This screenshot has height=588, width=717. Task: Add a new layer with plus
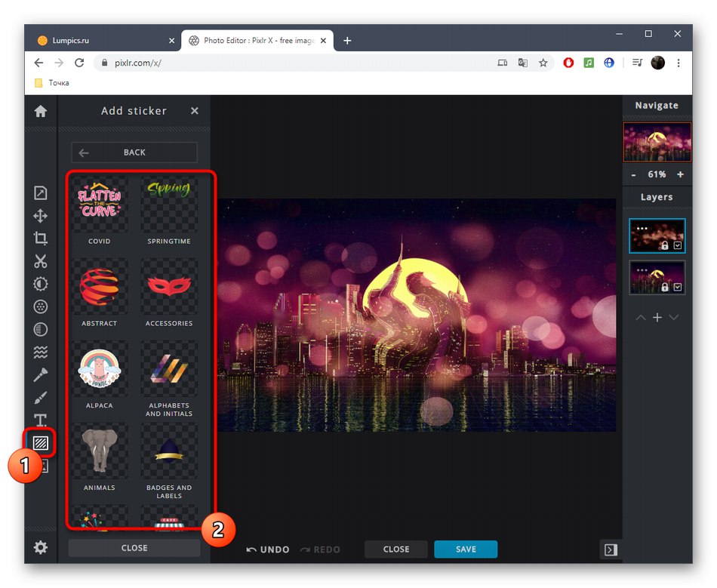pos(657,317)
